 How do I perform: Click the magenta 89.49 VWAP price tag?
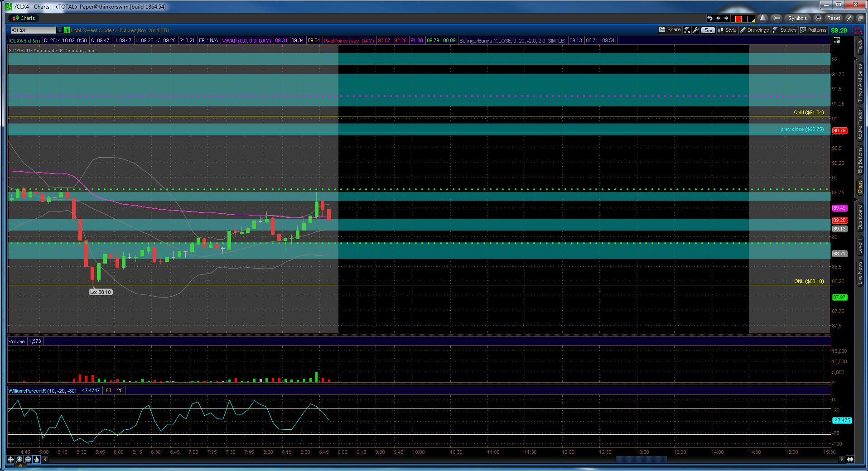pos(839,208)
